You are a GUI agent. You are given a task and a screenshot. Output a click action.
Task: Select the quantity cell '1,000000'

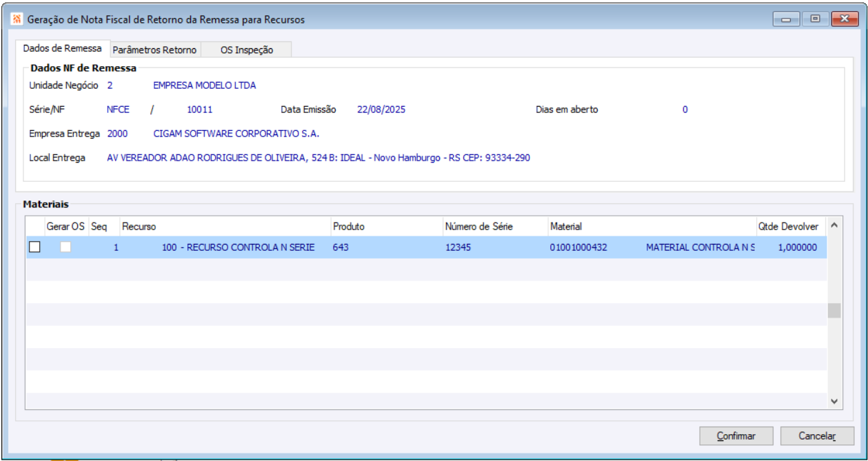[x=797, y=247]
